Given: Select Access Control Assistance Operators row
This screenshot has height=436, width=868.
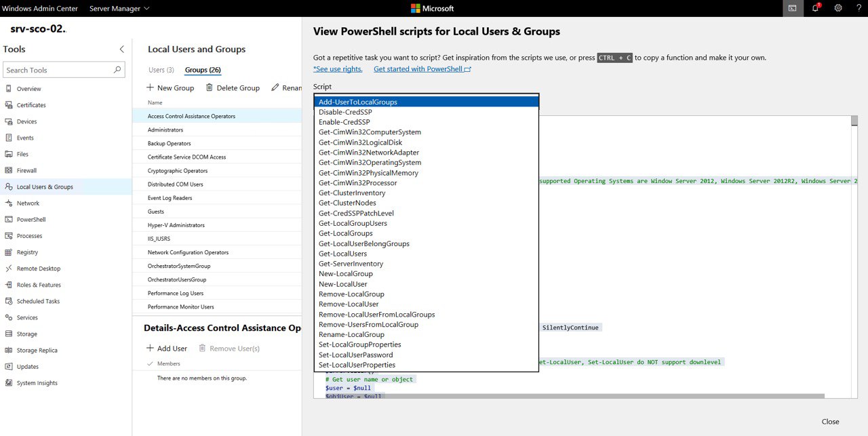Looking at the screenshot, I should [x=217, y=116].
